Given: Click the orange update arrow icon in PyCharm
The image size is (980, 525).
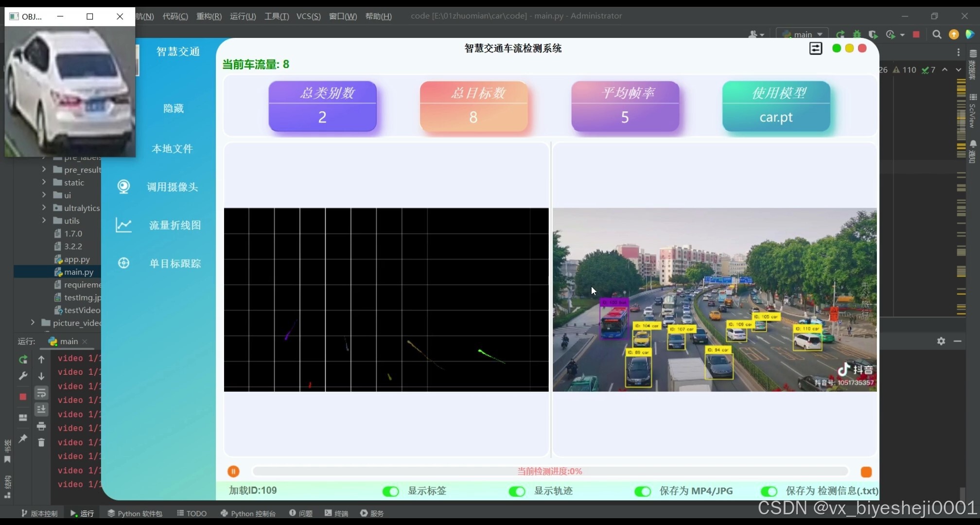Looking at the screenshot, I should click(x=954, y=35).
